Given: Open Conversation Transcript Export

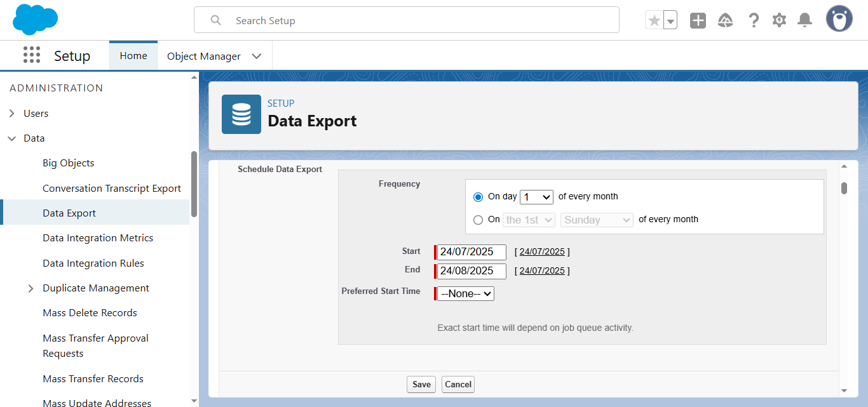Looking at the screenshot, I should [x=112, y=189].
